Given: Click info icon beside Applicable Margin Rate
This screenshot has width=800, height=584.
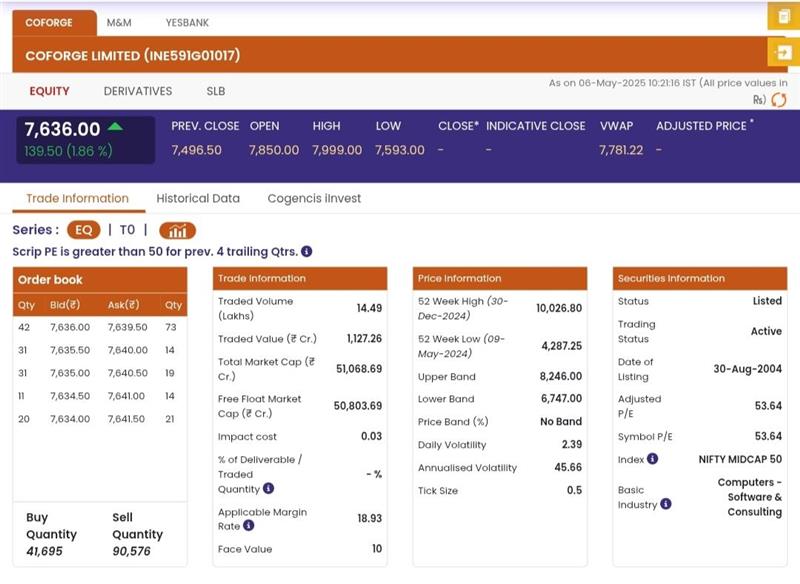Looking at the screenshot, I should click(x=249, y=526).
